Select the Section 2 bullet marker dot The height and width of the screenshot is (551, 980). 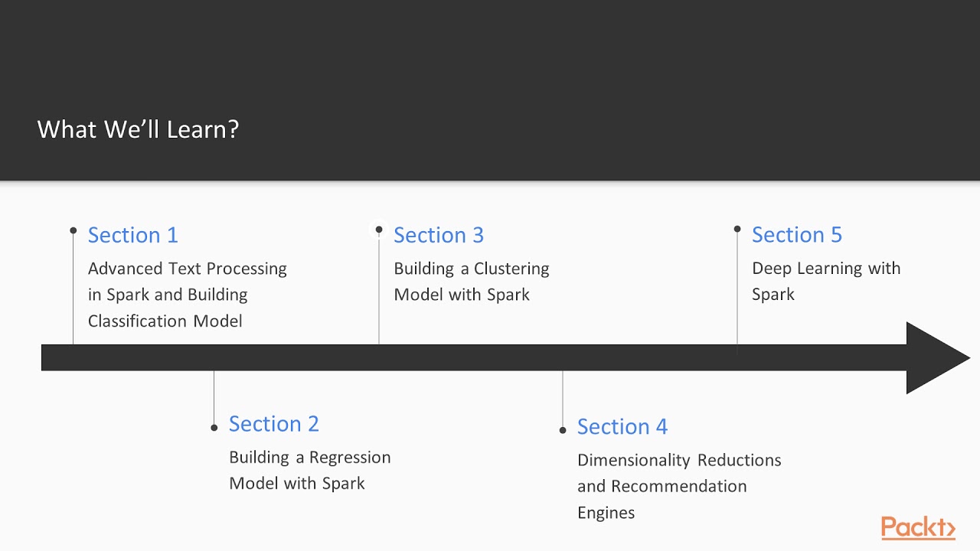pos(214,427)
